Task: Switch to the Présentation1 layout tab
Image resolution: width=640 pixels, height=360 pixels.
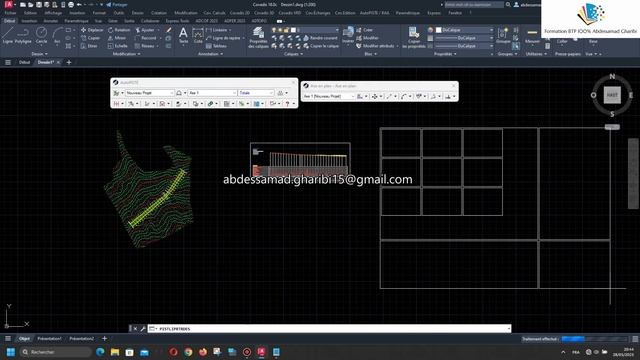Action: (x=49, y=339)
